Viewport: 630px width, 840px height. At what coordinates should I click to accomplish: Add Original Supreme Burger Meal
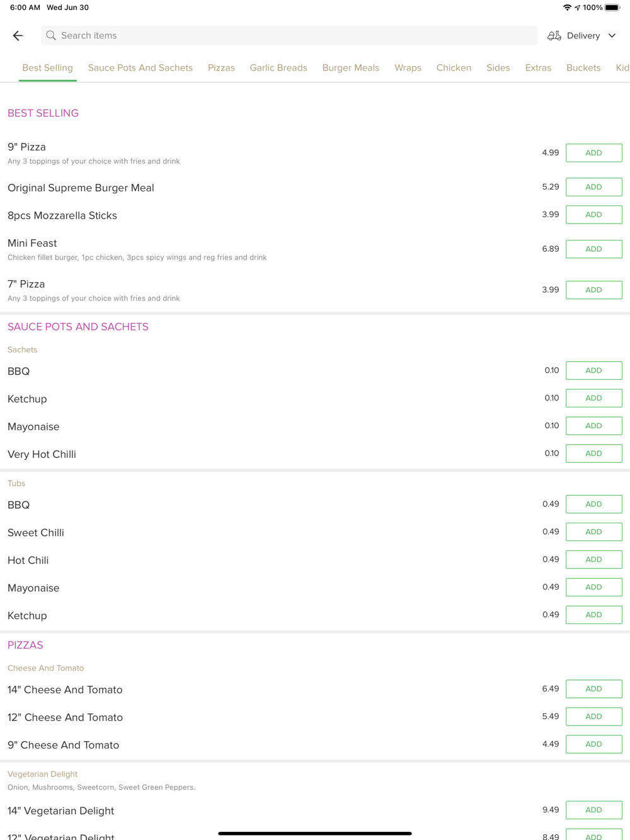[593, 187]
